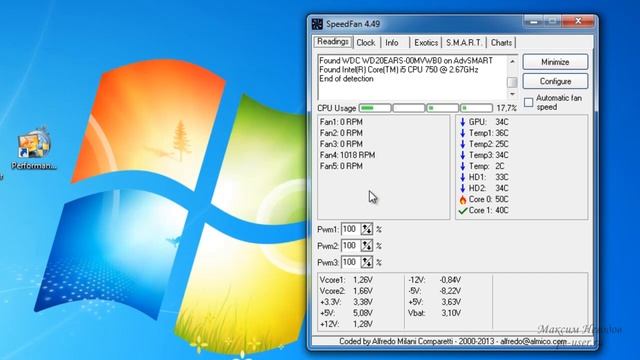
Task: Click the 'Found WDC WD20EARS' log line
Action: pos(406,61)
